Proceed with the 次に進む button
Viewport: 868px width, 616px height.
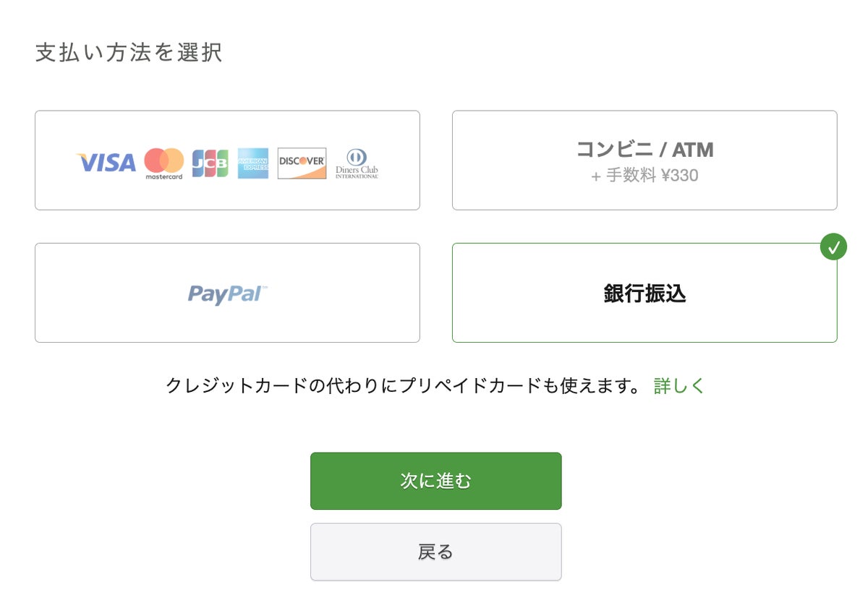[x=436, y=481]
